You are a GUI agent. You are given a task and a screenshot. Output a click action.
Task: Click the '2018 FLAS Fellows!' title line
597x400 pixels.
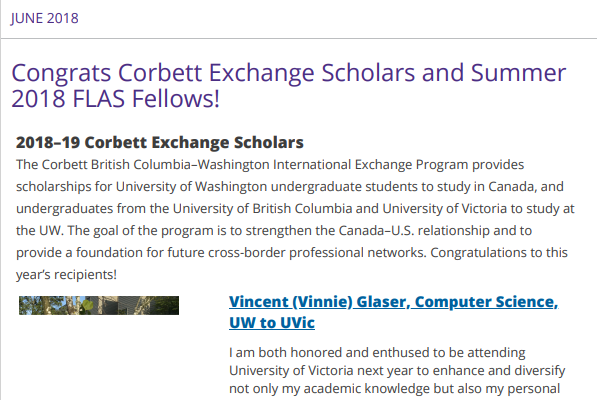point(116,99)
